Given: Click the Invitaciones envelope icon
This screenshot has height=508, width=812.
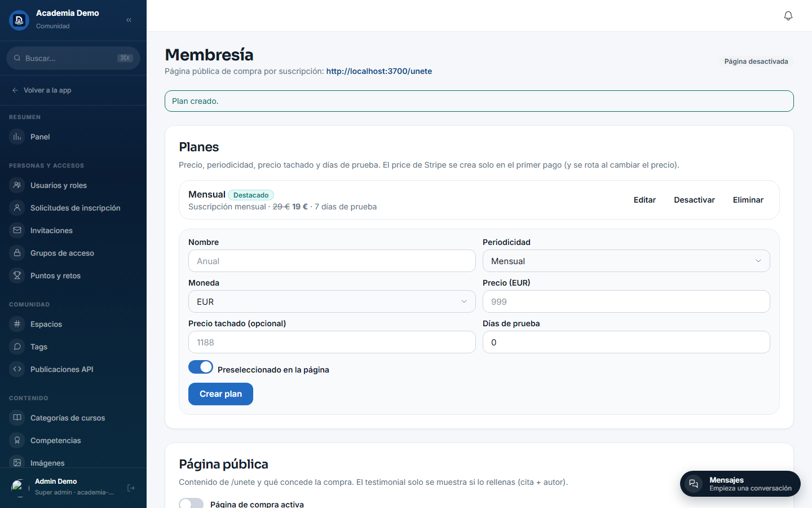Looking at the screenshot, I should [17, 230].
